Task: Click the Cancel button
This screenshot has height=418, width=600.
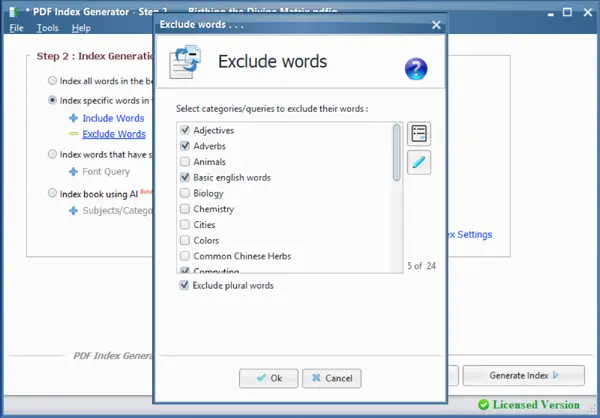Action: pos(332,378)
